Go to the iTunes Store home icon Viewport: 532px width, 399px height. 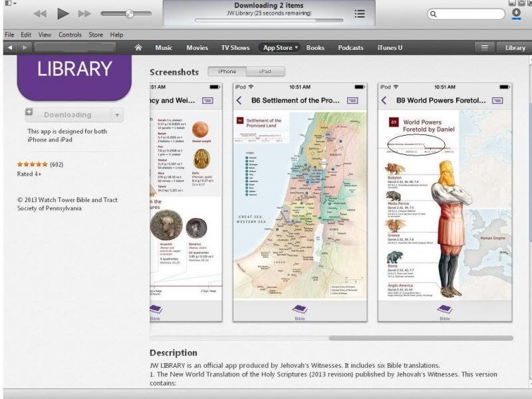[138, 47]
